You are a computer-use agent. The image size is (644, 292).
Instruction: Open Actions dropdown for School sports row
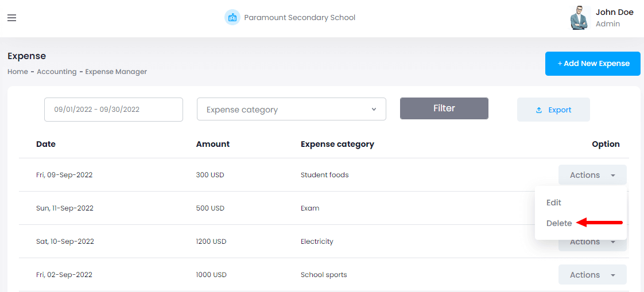(x=592, y=275)
